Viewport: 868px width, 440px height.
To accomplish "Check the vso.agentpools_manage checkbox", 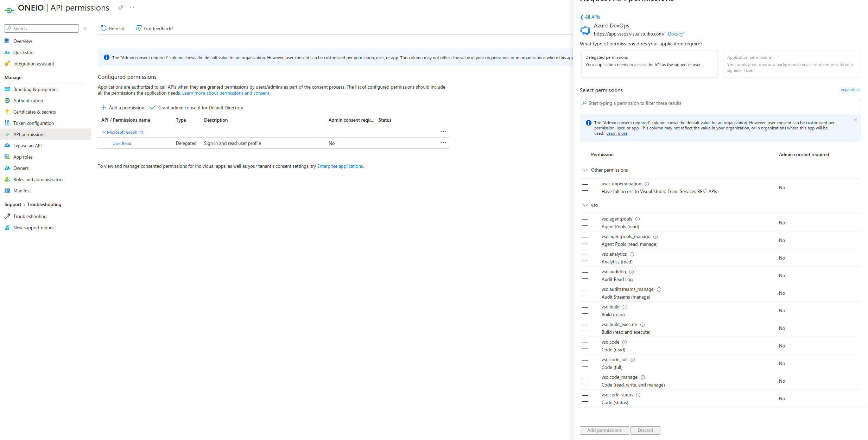I will [585, 240].
